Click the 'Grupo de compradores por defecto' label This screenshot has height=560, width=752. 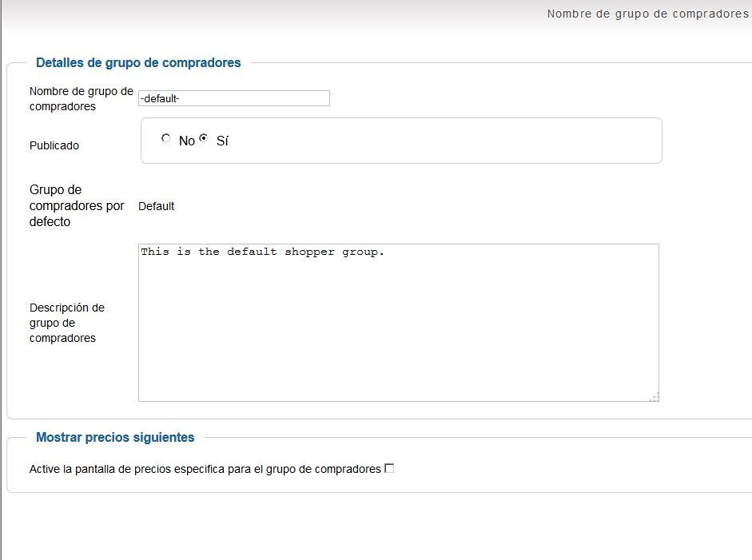(x=77, y=205)
